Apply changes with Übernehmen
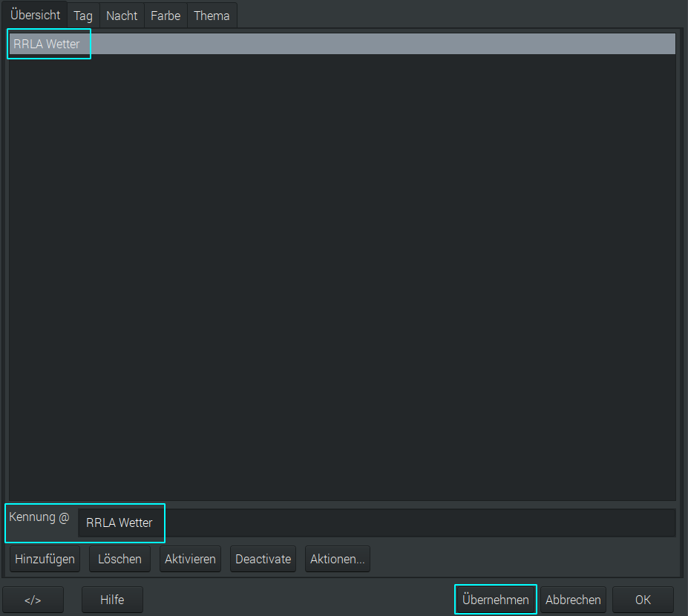Image resolution: width=688 pixels, height=616 pixels. coord(495,600)
